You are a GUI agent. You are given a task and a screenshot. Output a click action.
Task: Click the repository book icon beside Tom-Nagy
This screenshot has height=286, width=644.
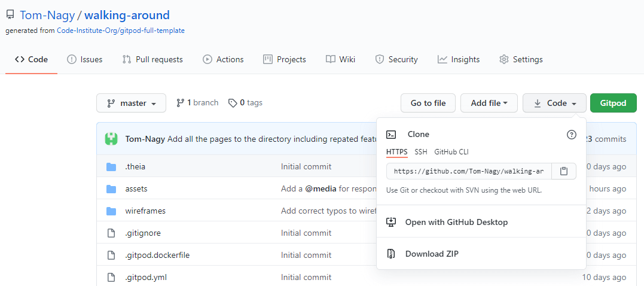pyautogui.click(x=10, y=15)
